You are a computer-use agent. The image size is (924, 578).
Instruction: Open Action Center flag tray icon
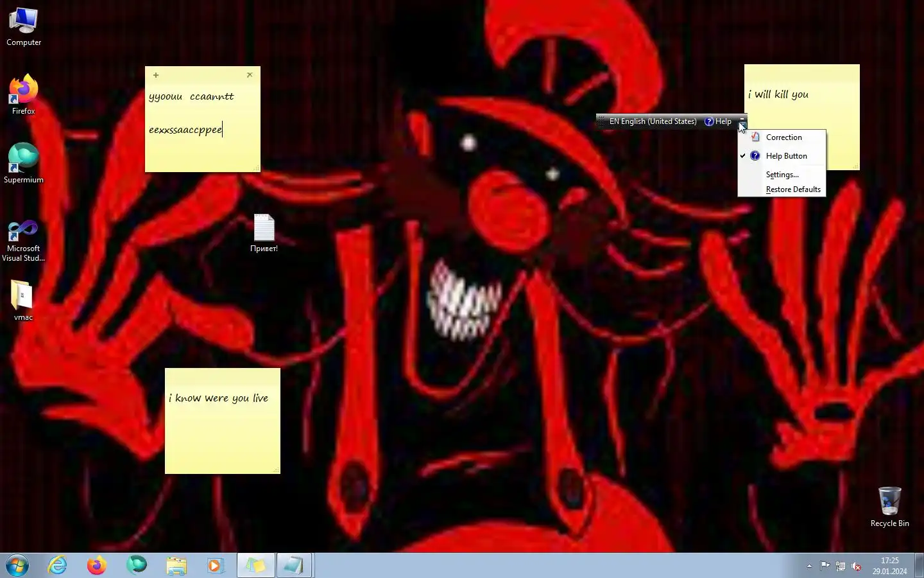[825, 566]
